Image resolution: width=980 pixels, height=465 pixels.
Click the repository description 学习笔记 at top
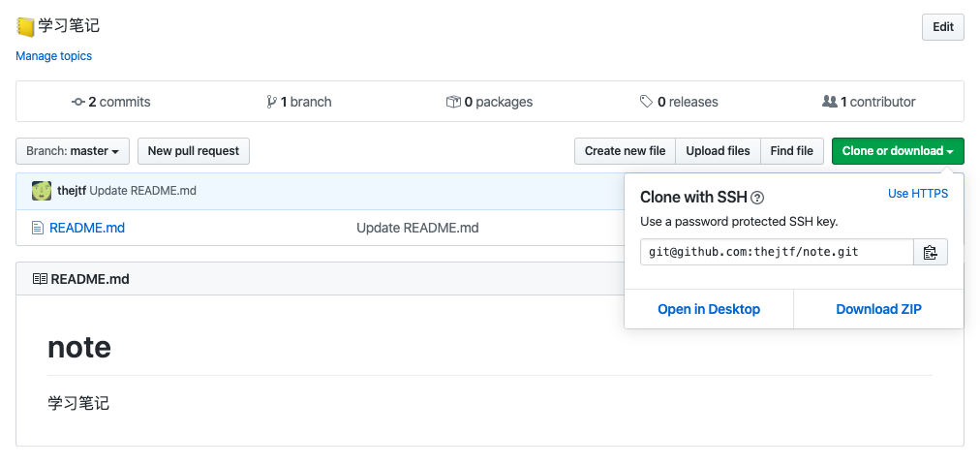(x=69, y=26)
